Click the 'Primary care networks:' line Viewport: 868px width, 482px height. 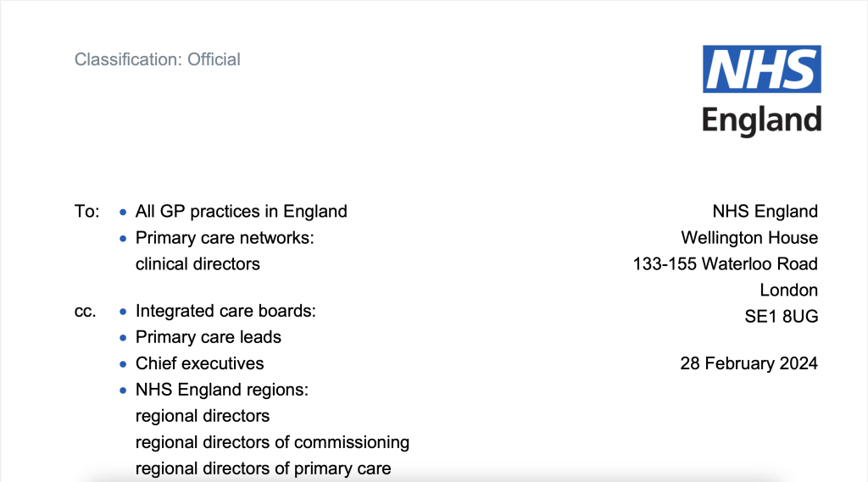click(225, 237)
